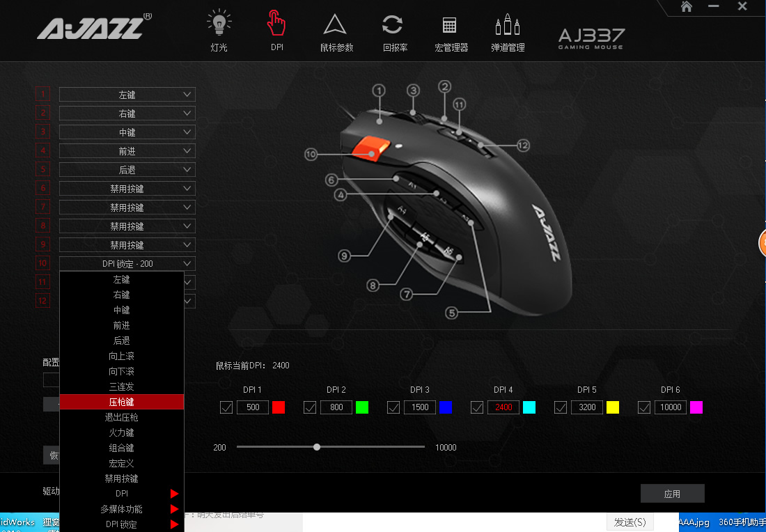The height and width of the screenshot is (532, 766).
Task: Open the button 2 右键 dropdown
Action: tap(127, 114)
